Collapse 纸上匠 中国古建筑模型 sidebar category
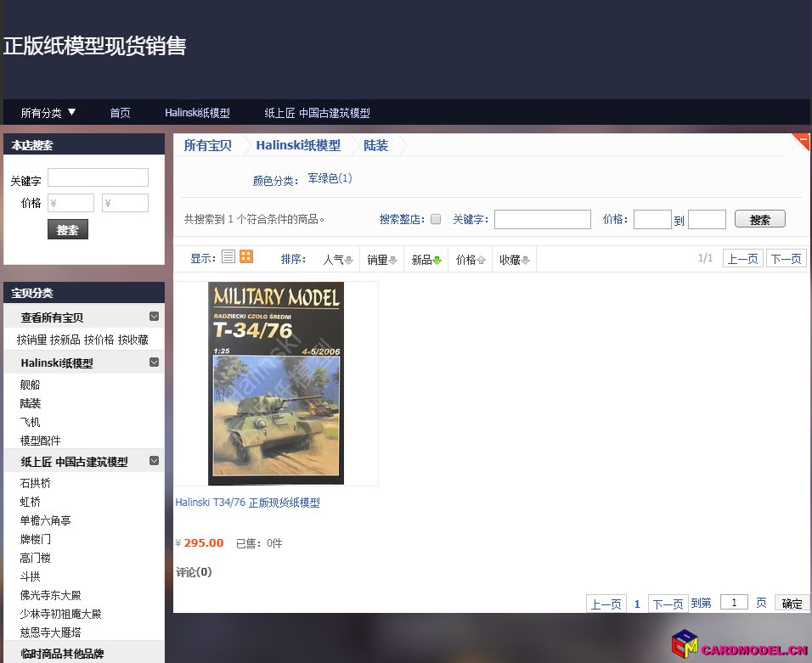This screenshot has height=663, width=812. pos(155,461)
